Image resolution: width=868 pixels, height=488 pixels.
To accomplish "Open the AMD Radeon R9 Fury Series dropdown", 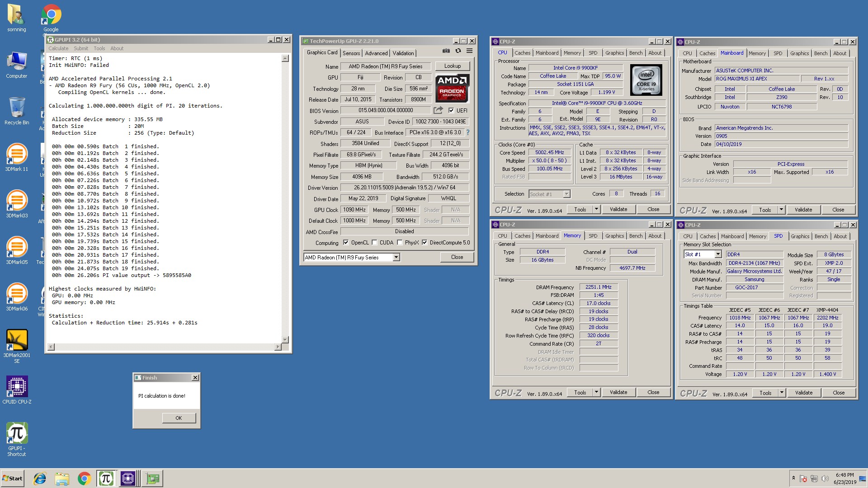I will point(396,257).
